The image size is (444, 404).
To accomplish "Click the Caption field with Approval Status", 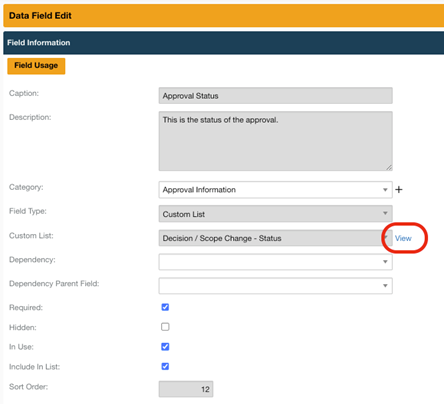I will point(275,96).
